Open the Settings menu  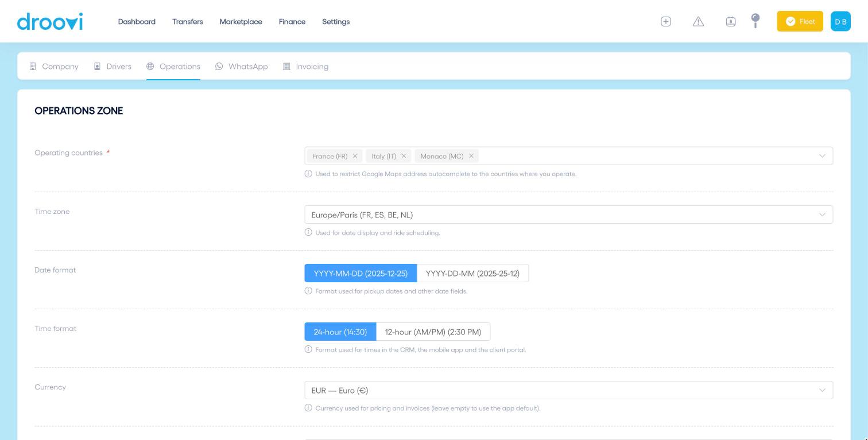(x=336, y=22)
